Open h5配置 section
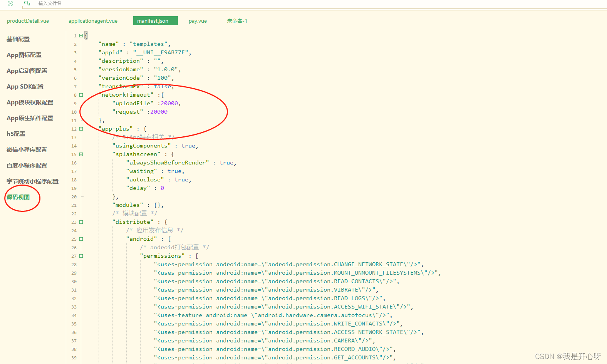 [x=16, y=134]
